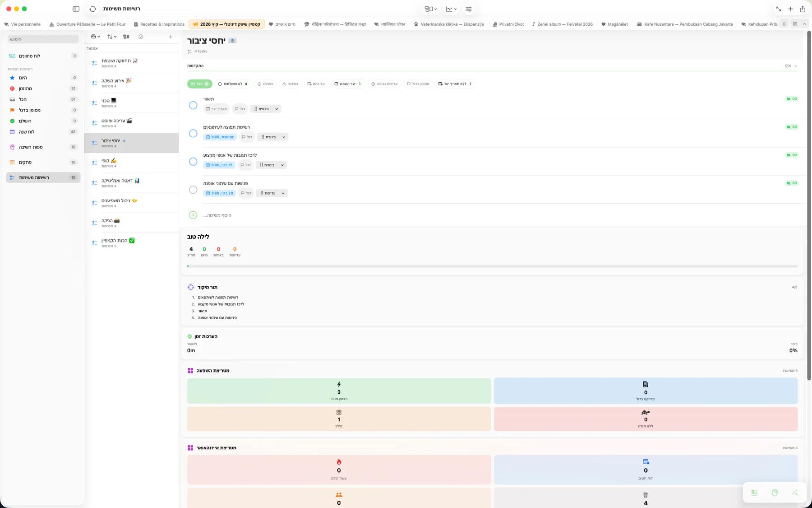Viewport: 812px width, 508px height.
Task: Toggle flag on לרכז תגובות task
Action: [x=246, y=165]
